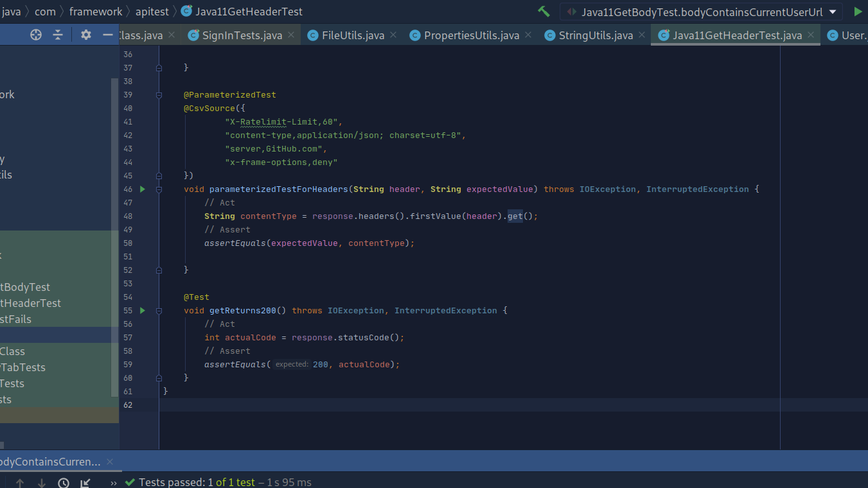This screenshot has width=868, height=488.
Task: Collapse the getReturns200 fold marker at line 55
Action: coord(159,311)
